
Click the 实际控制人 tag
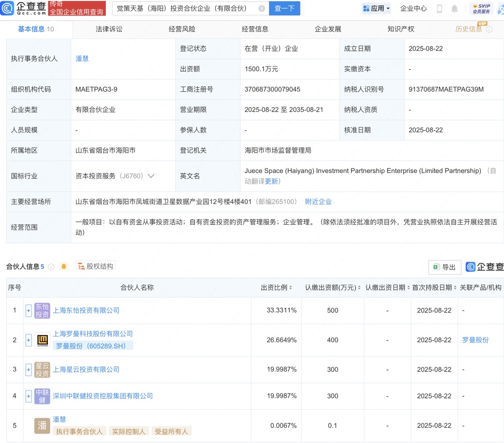click(129, 431)
